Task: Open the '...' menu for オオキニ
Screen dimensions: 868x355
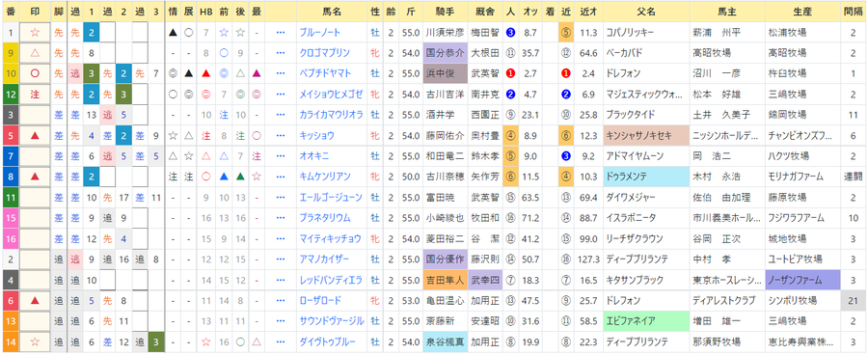Action: (280, 156)
